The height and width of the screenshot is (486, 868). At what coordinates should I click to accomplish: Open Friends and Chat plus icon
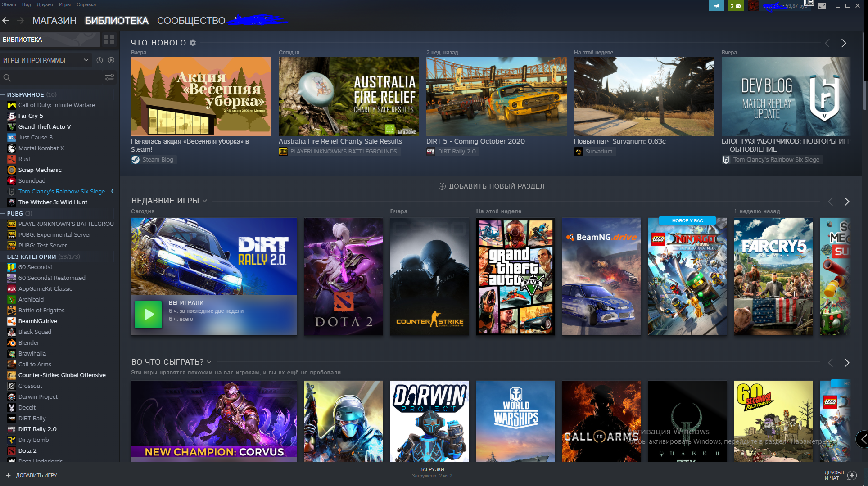click(x=852, y=475)
